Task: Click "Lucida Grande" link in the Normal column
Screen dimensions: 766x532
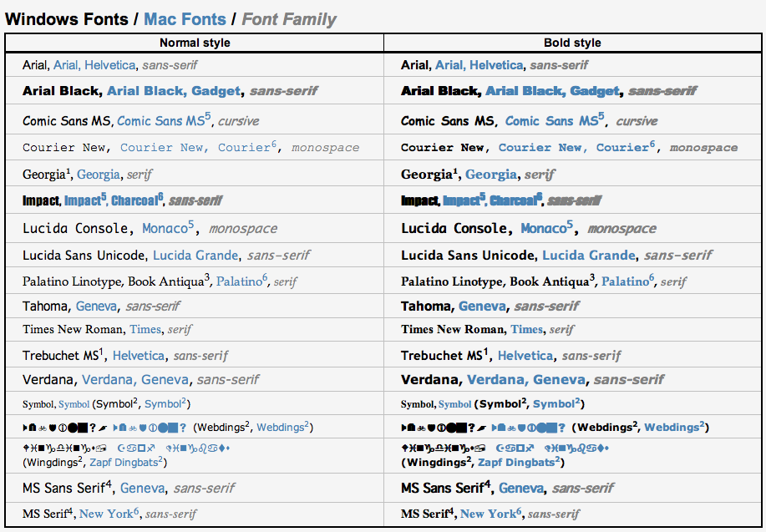Action: click(x=195, y=256)
